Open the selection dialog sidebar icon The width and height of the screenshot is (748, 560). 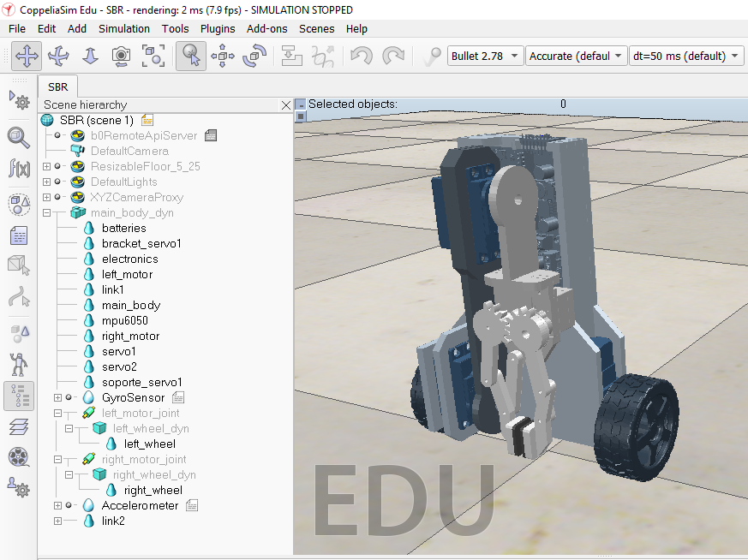tap(19, 334)
